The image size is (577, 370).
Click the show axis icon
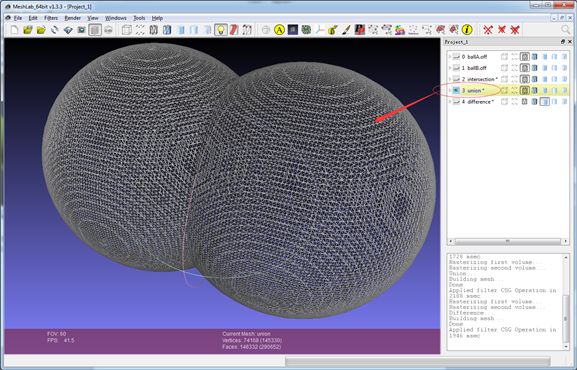pyautogui.click(x=319, y=30)
